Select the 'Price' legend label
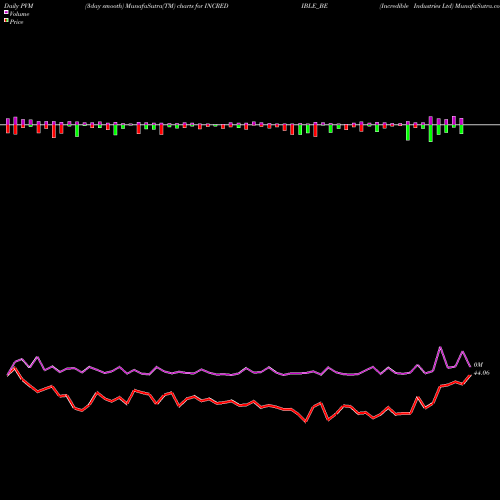The image size is (500, 500). 16,22
